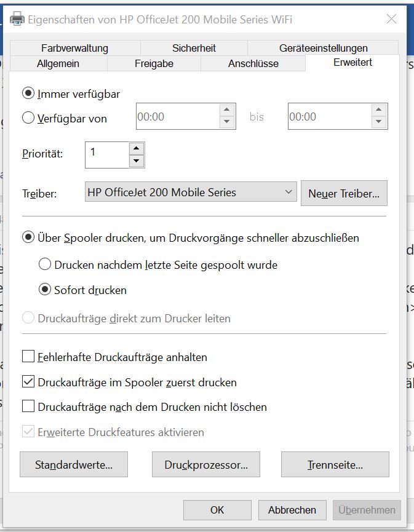Open the Geräteeinstellungen tab
Image resolution: width=414 pixels, height=532 pixels.
pos(323,48)
